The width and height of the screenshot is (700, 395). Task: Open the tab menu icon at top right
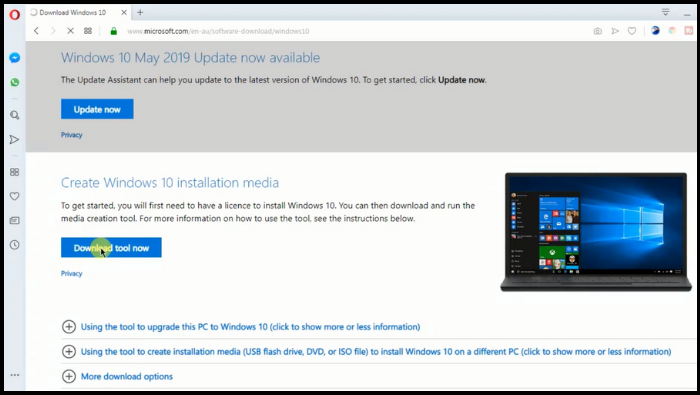[665, 12]
